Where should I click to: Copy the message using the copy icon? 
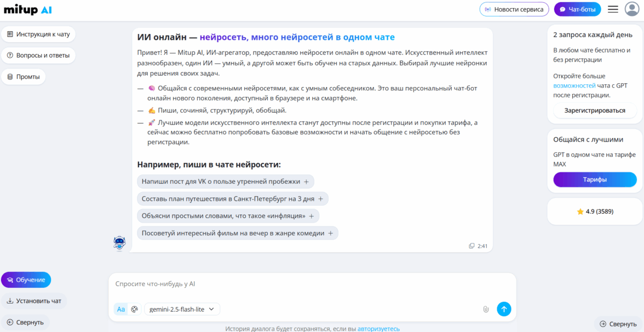(472, 246)
